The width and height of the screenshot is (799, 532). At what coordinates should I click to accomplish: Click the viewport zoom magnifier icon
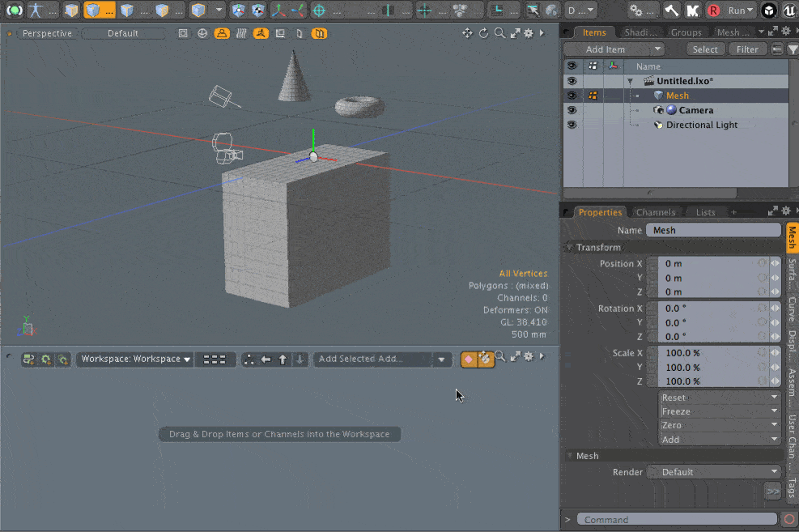(499, 33)
